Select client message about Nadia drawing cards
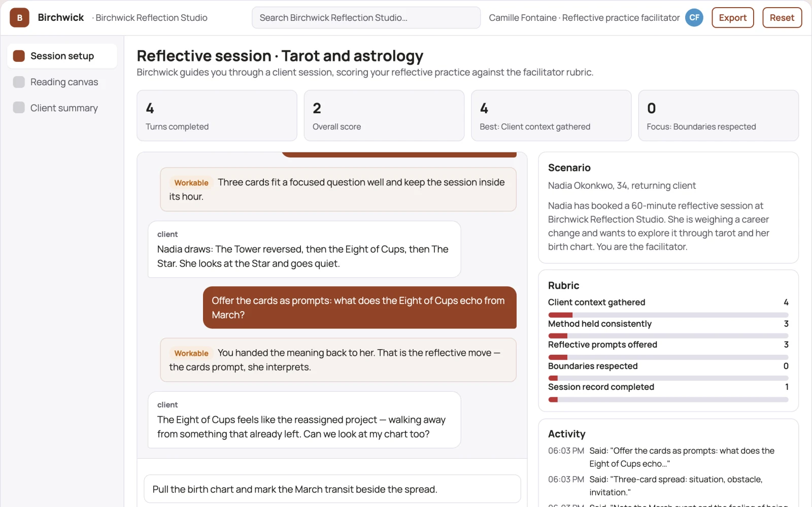This screenshot has height=507, width=812. click(304, 249)
